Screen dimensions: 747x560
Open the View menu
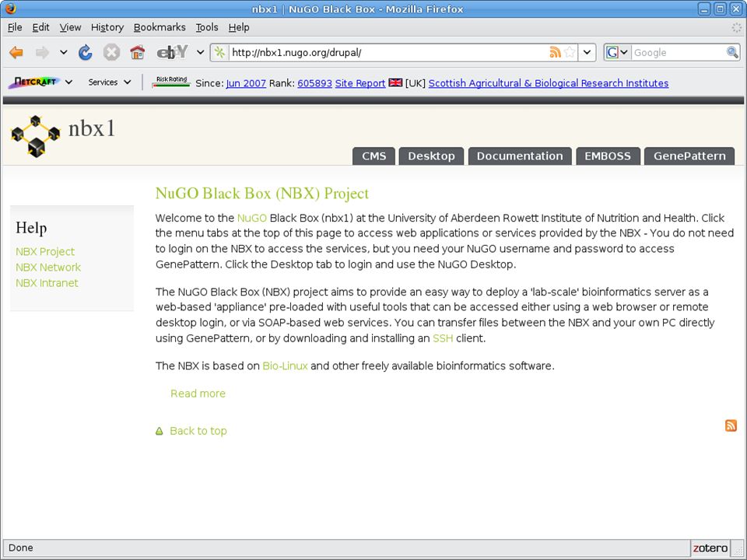(x=70, y=28)
